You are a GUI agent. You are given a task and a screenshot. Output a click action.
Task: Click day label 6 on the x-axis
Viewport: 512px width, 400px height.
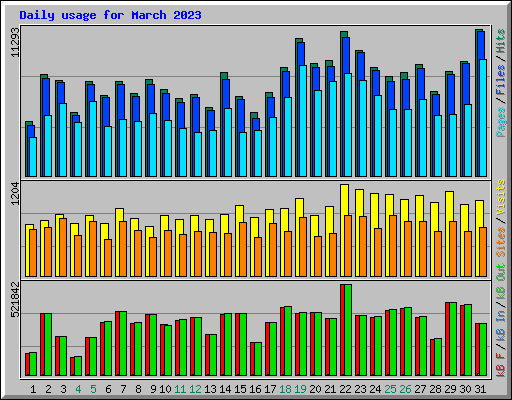tap(108, 389)
